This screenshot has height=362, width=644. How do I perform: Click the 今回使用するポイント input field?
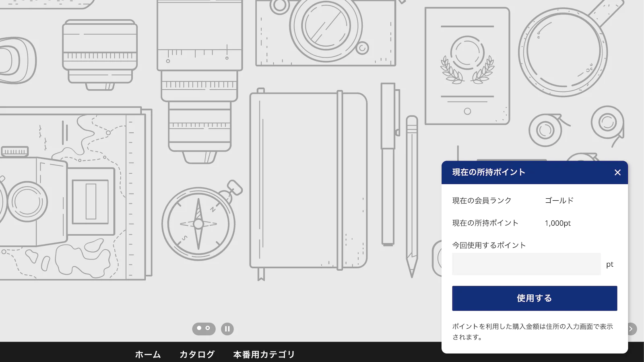(526, 264)
